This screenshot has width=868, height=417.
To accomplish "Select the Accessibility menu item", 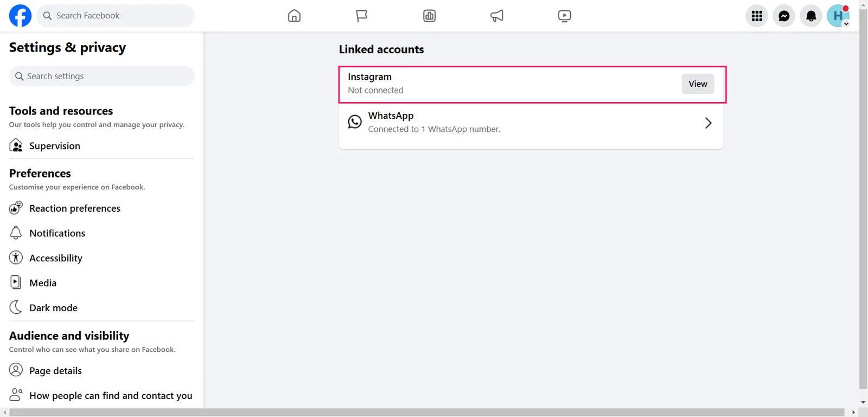I will (101, 258).
